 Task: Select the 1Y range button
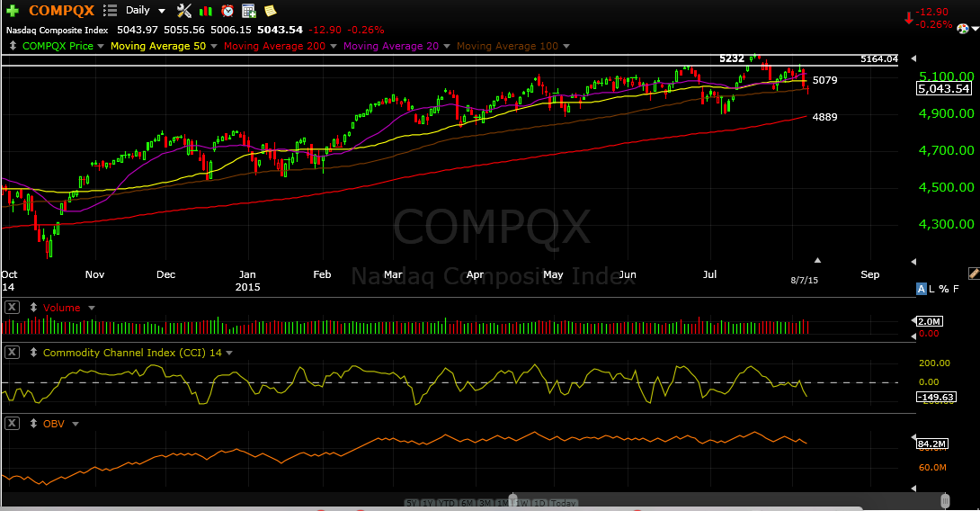[x=427, y=504]
